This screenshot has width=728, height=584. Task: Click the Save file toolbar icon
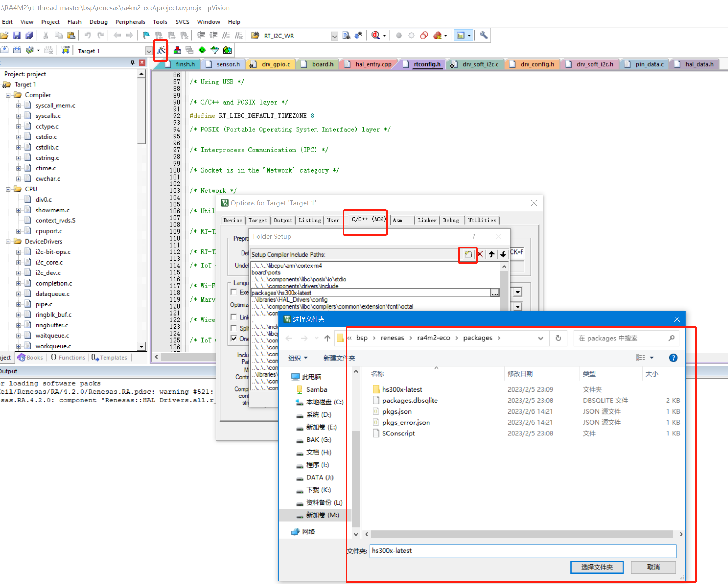(17, 35)
